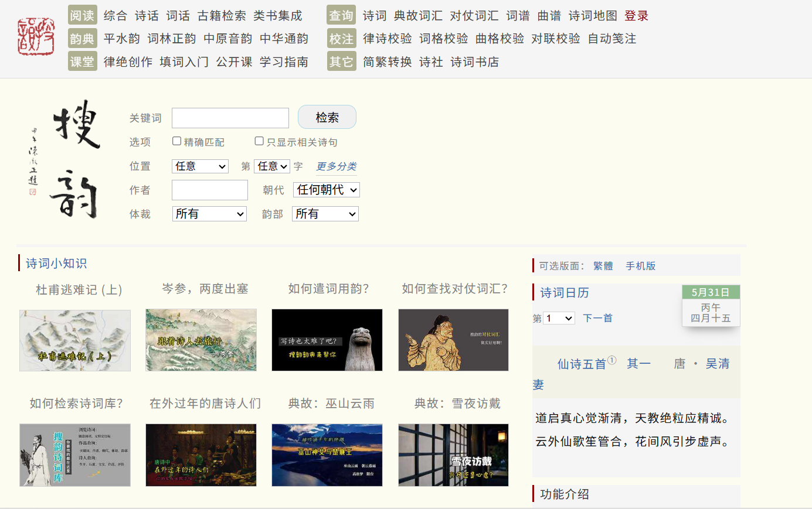The height and width of the screenshot is (509, 812).
Task: Open the 雪夜访戴 video thumbnail
Action: (x=453, y=455)
